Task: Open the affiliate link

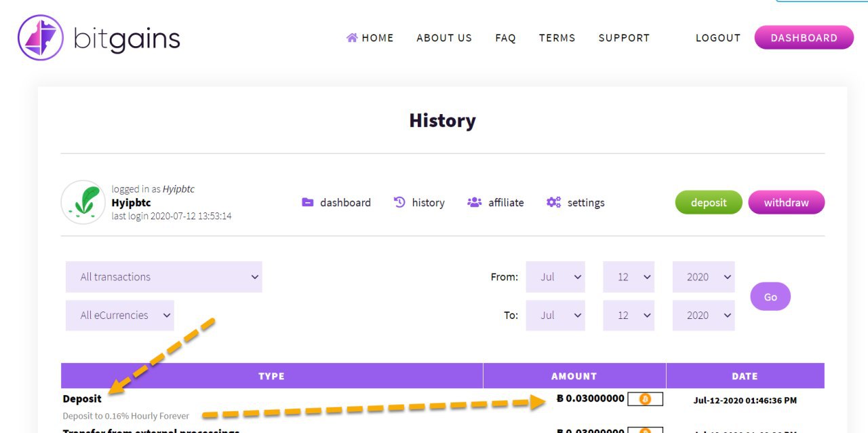Action: (506, 202)
